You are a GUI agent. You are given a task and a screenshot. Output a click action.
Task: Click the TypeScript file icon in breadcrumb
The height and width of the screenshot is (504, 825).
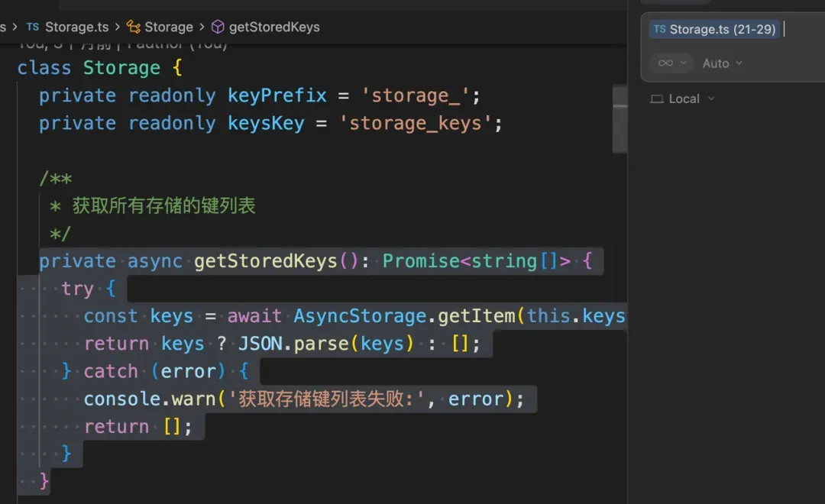click(x=33, y=27)
